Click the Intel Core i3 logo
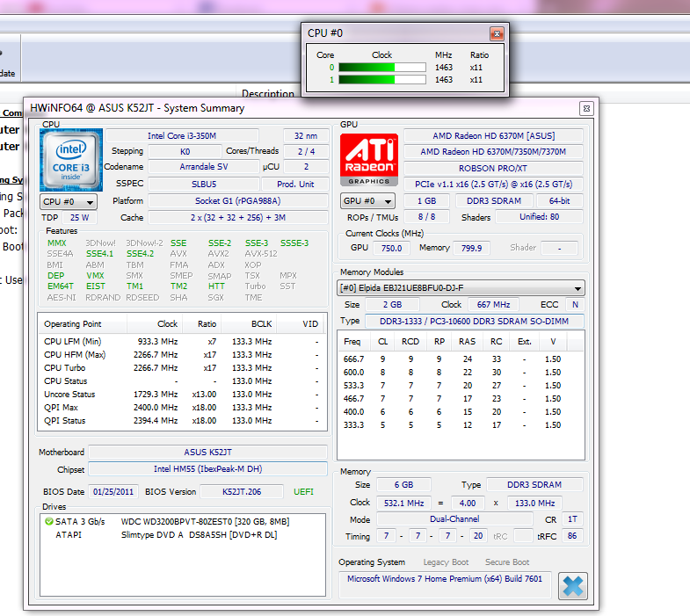Viewport: 690px width, 616px height. coord(71,160)
